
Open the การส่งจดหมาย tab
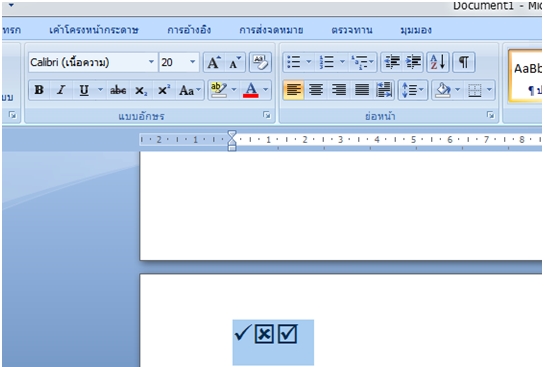[271, 30]
